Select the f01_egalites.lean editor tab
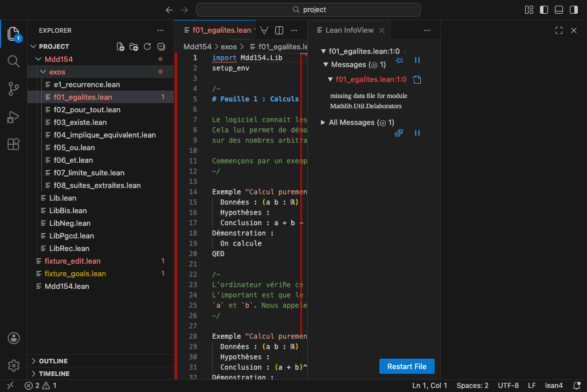The image size is (587, 392). pos(221,30)
